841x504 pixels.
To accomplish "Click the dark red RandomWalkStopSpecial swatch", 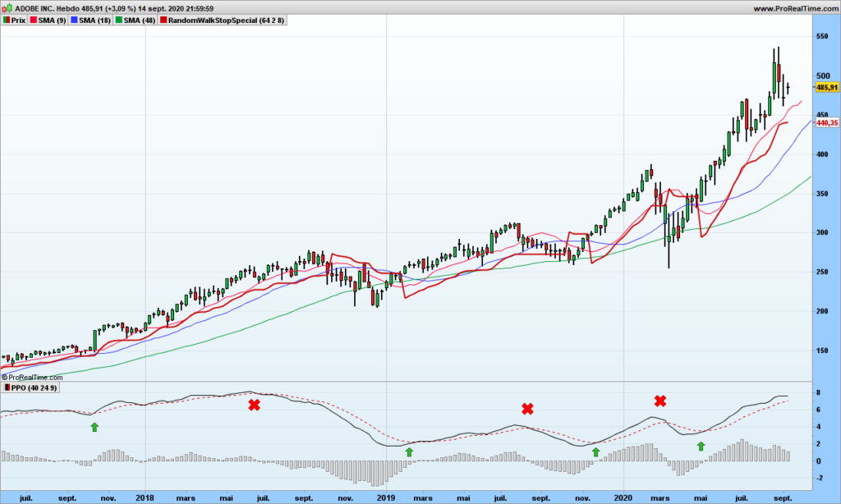I will (163, 21).
